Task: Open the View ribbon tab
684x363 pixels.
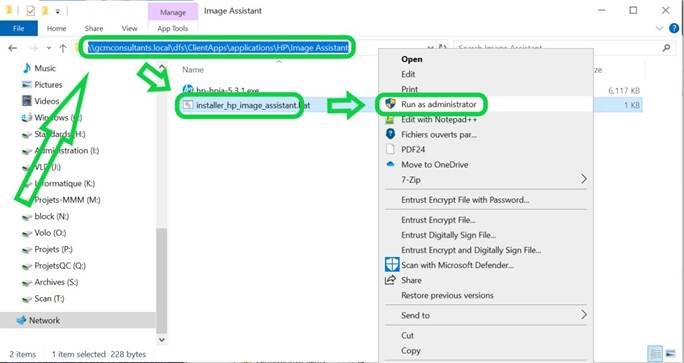Action: click(130, 28)
